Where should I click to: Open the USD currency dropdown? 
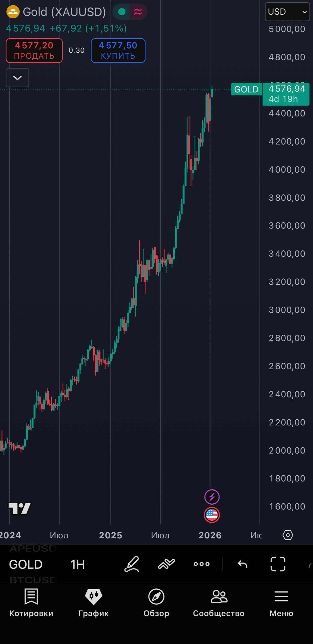tap(287, 12)
